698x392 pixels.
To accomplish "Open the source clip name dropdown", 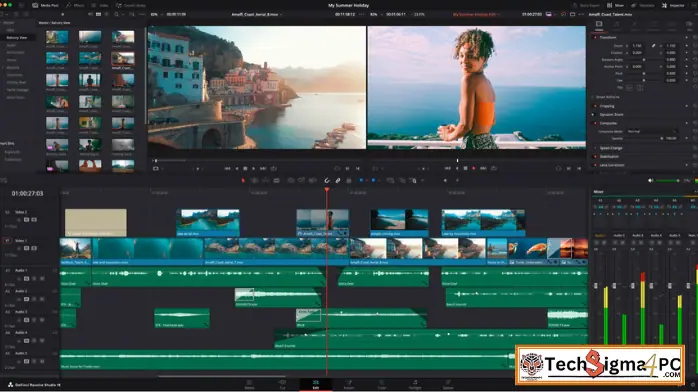I will point(257,14).
